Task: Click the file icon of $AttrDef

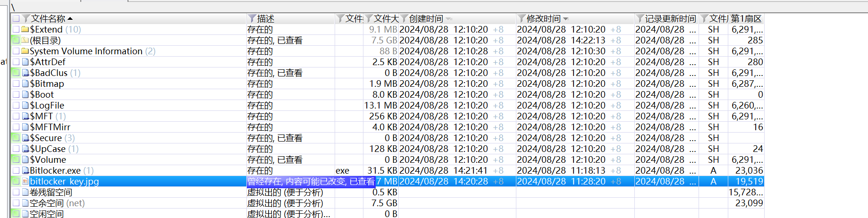Action: tap(25, 62)
